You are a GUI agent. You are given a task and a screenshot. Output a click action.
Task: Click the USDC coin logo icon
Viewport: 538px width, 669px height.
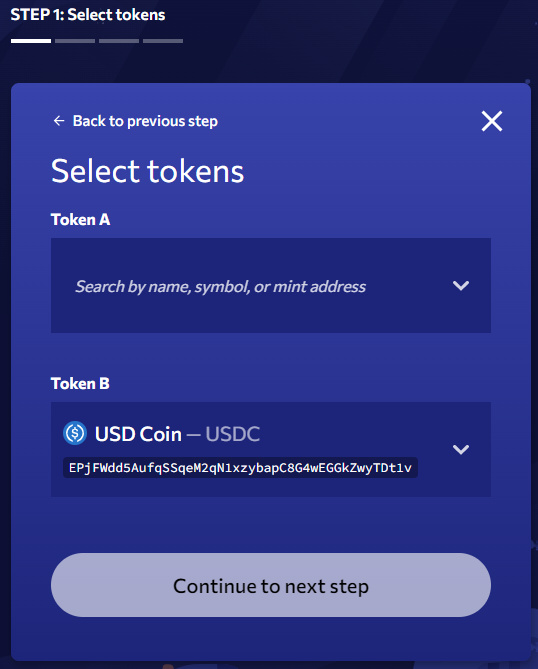[x=75, y=433]
